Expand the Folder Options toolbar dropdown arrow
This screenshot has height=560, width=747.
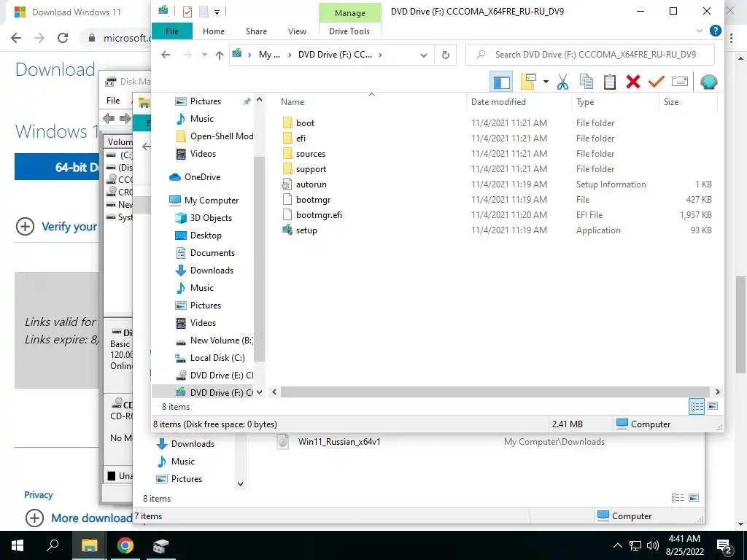point(546,82)
